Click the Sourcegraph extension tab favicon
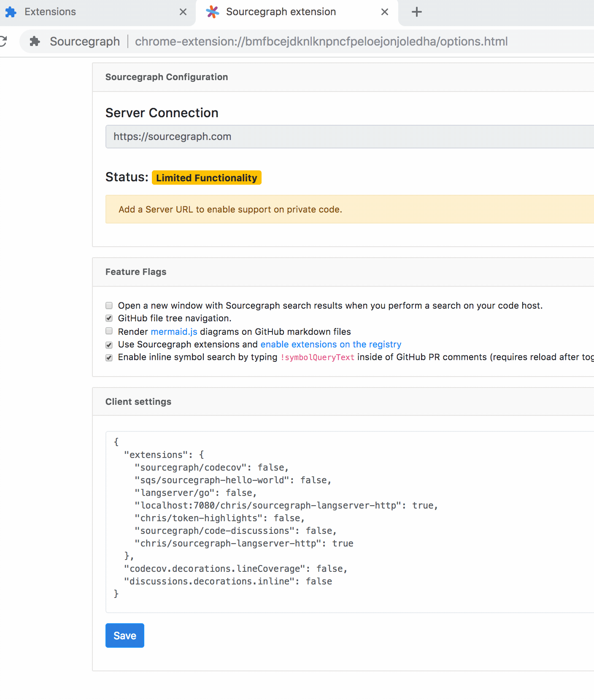The height and width of the screenshot is (700, 594). (x=213, y=12)
